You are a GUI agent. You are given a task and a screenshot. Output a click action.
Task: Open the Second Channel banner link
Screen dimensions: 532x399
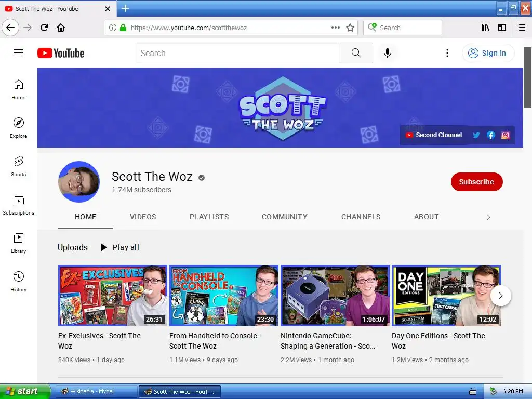click(x=434, y=135)
